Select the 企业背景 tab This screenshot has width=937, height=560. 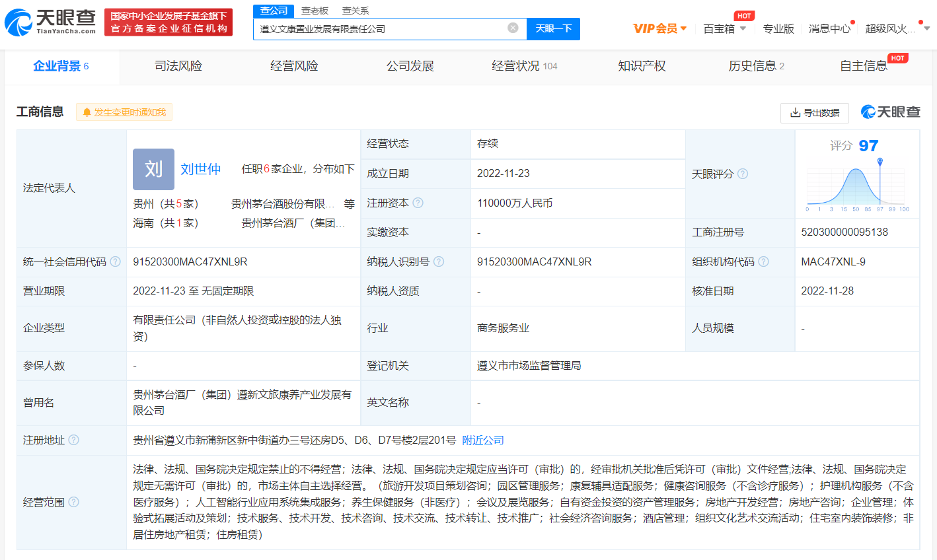click(61, 66)
